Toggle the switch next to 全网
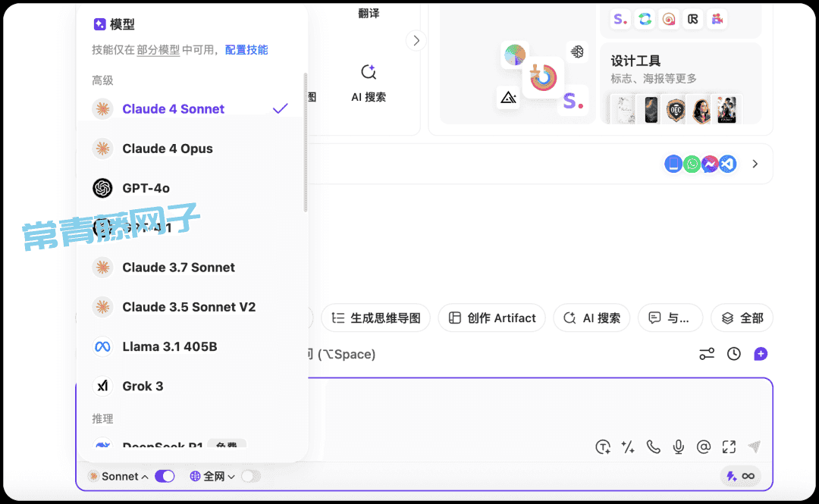The height and width of the screenshot is (504, 819). coord(251,476)
